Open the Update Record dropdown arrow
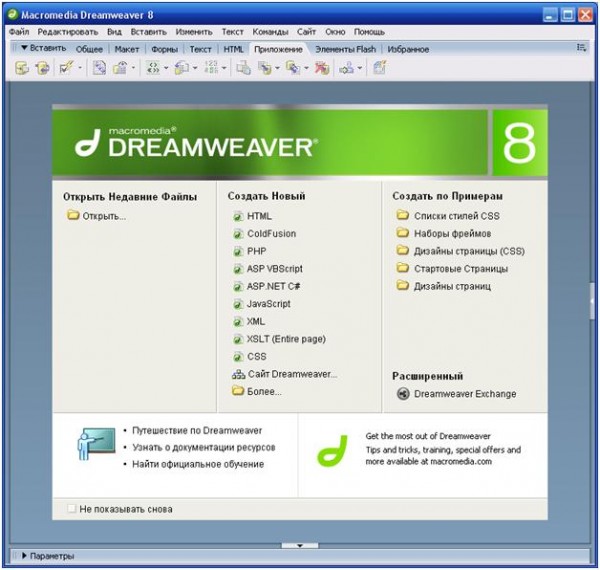 (306, 68)
